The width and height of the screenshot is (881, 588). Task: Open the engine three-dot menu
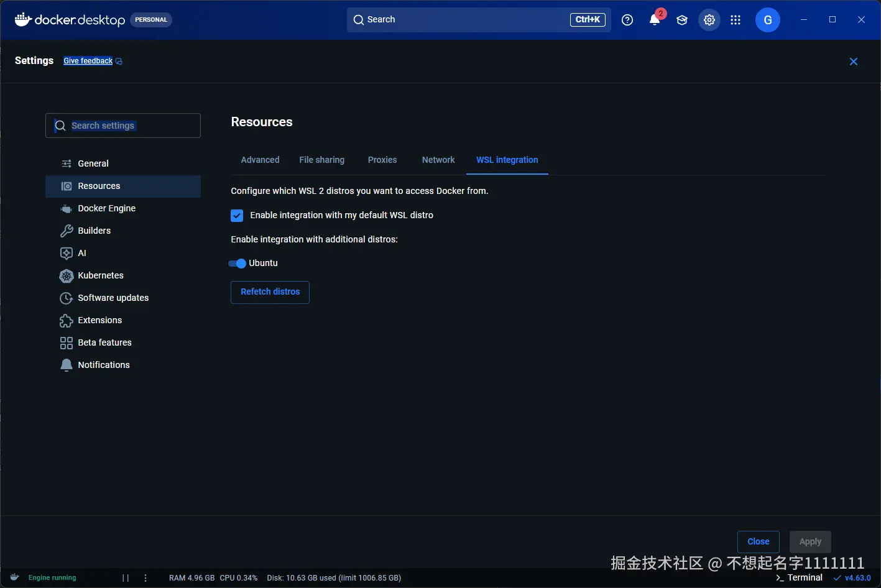[x=145, y=578]
